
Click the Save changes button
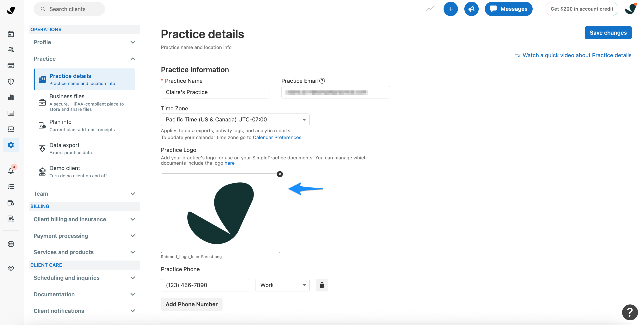608,33
